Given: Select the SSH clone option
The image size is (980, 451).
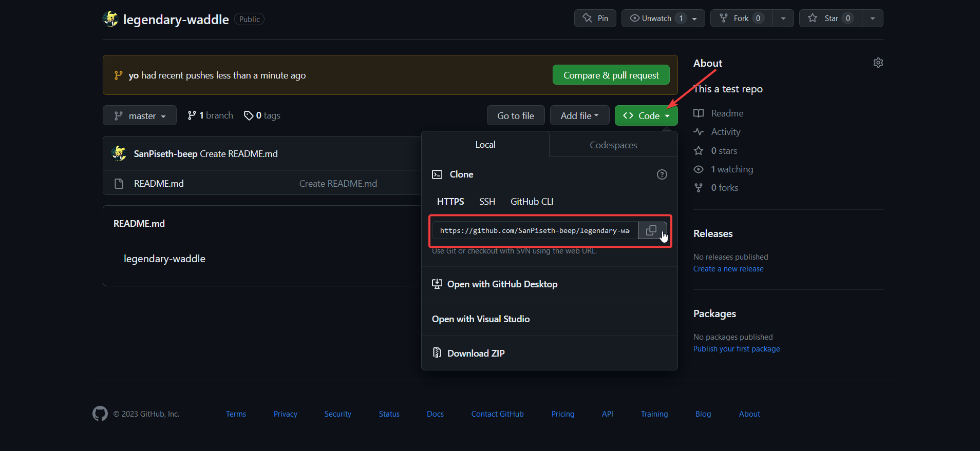Looking at the screenshot, I should (x=487, y=202).
